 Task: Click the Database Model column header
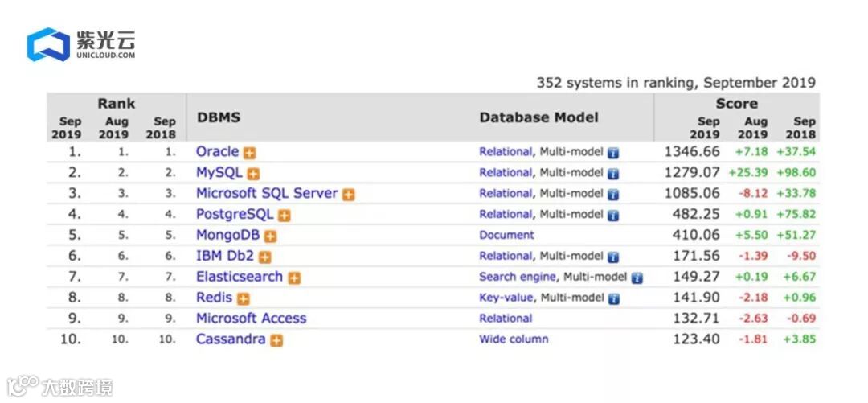(x=538, y=117)
